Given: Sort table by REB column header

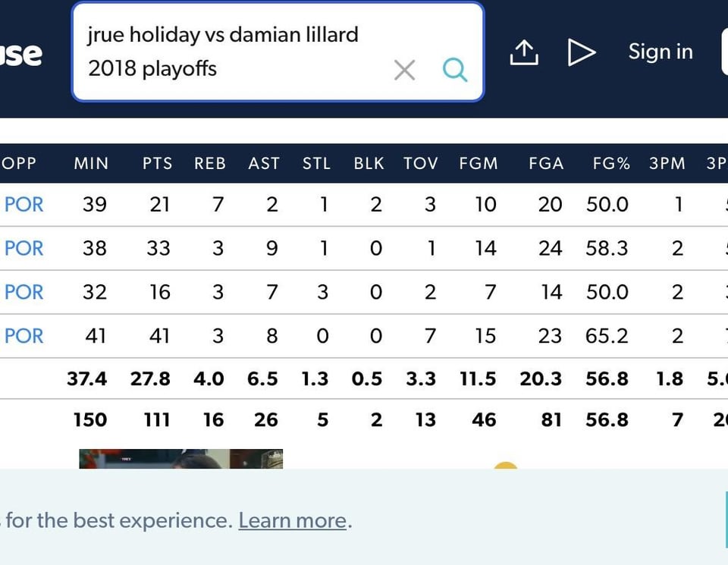Looking at the screenshot, I should pos(210,163).
